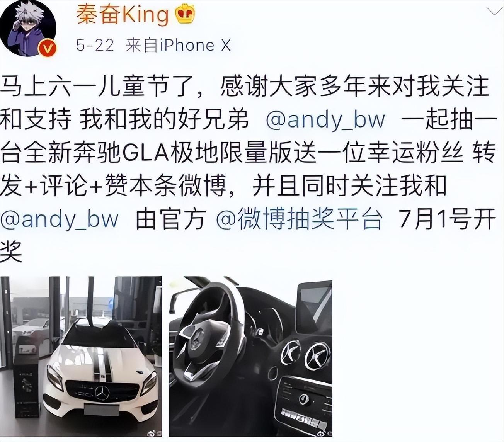Click the Mercedes logo on car grille
This screenshot has width=504, height=442.
(102, 393)
